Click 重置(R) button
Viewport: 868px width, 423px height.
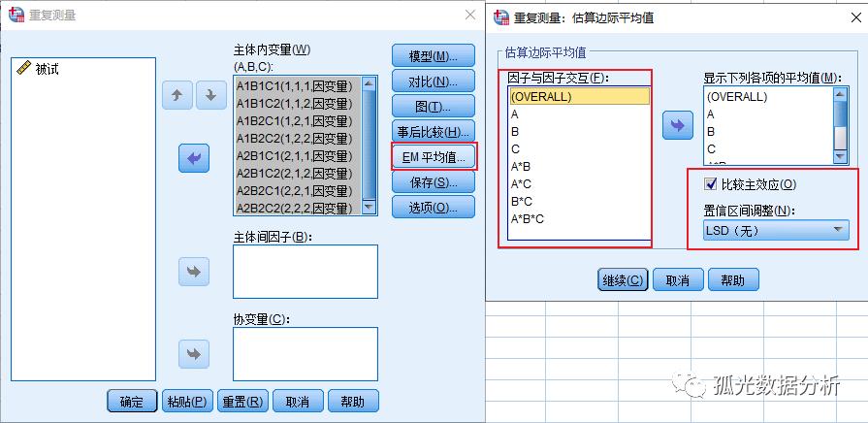(x=242, y=401)
